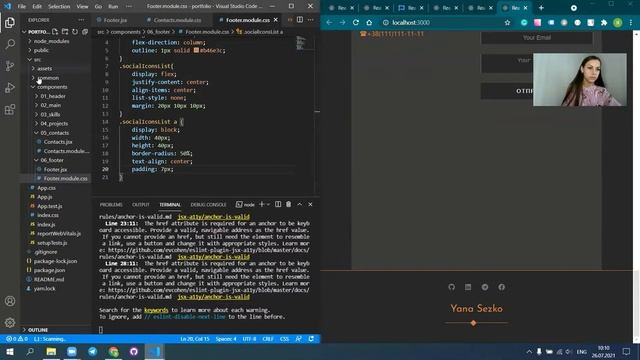Open the Search view in activity bar

tap(10, 44)
